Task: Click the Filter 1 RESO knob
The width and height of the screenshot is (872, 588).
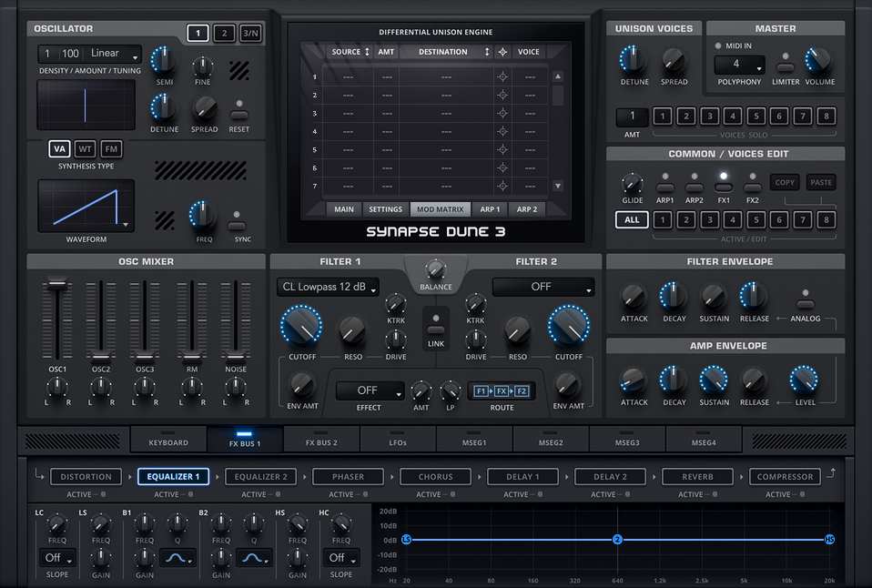Action: 352,331
